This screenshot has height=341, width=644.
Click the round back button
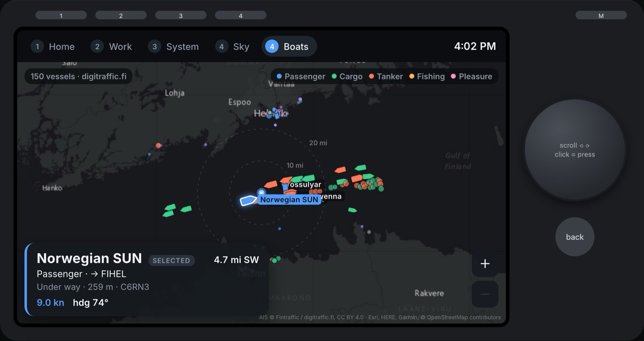[x=575, y=237]
